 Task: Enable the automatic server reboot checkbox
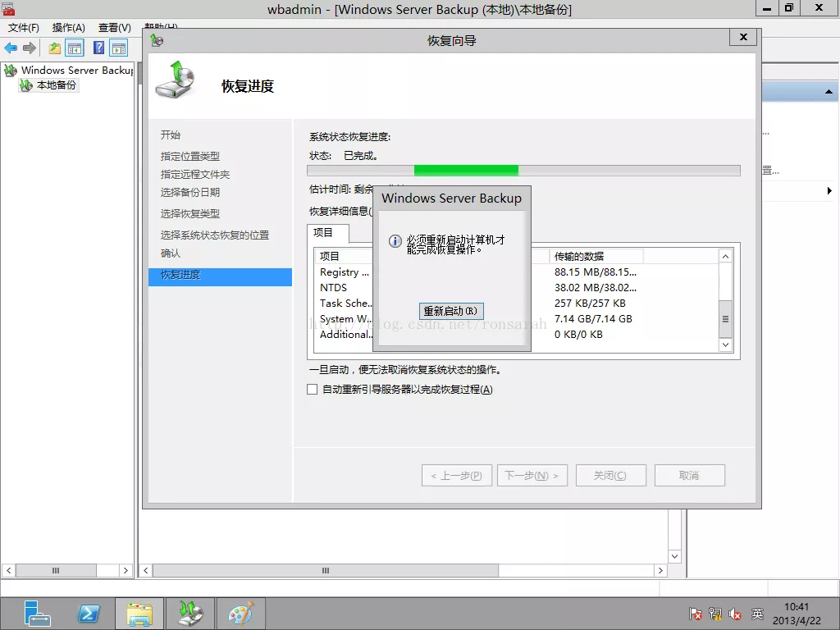(x=312, y=390)
